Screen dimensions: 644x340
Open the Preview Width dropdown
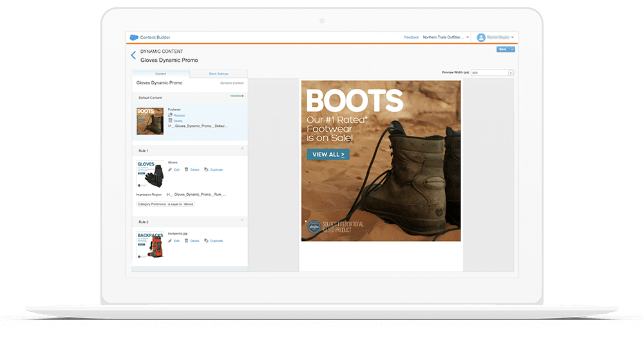(x=511, y=73)
